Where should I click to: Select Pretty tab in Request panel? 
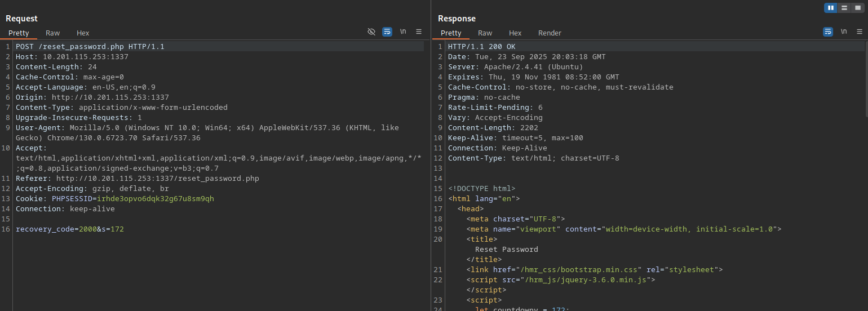click(x=19, y=33)
